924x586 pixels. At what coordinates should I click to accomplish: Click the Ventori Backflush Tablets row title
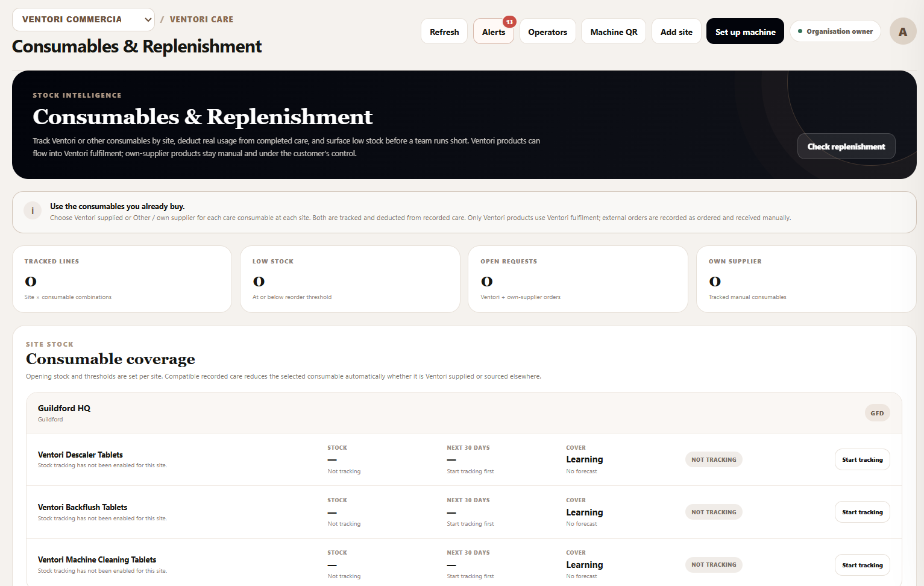tap(83, 507)
